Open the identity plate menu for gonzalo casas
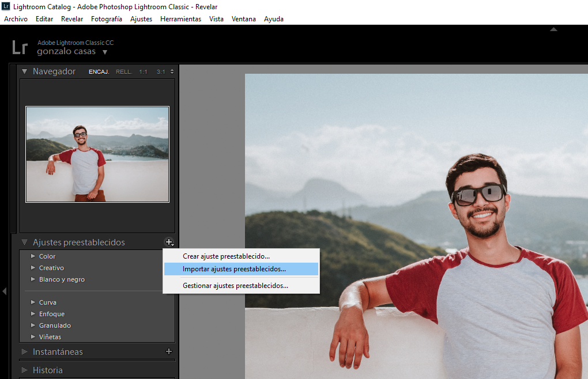588x379 pixels. 105,52
